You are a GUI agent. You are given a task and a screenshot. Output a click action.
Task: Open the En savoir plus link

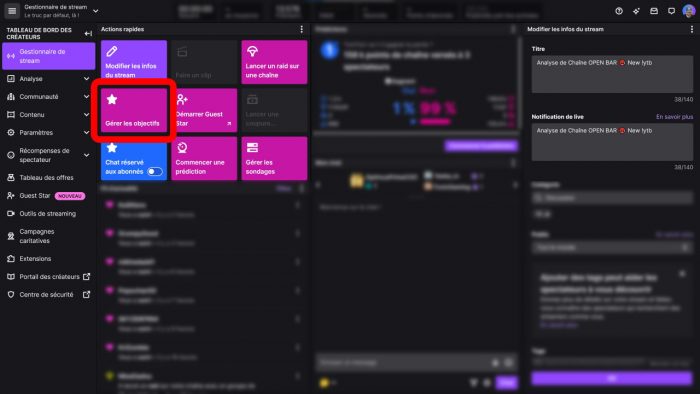[674, 116]
